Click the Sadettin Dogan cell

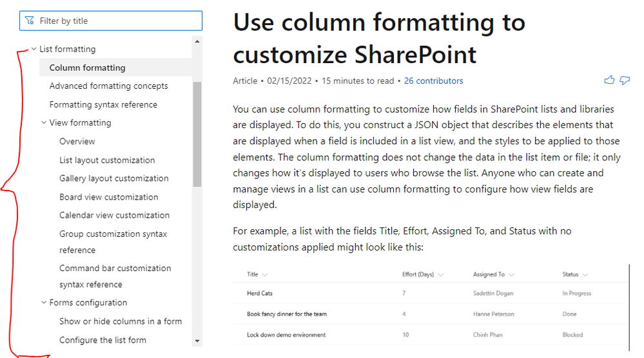pyautogui.click(x=493, y=293)
